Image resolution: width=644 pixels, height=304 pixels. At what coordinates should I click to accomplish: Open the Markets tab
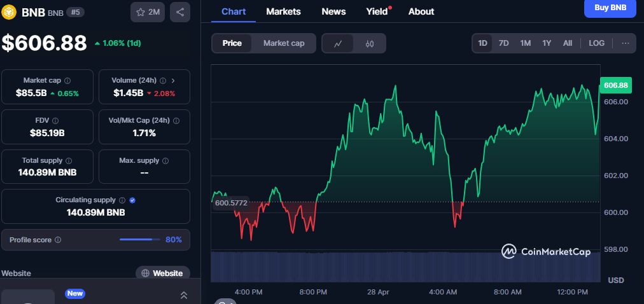[283, 11]
